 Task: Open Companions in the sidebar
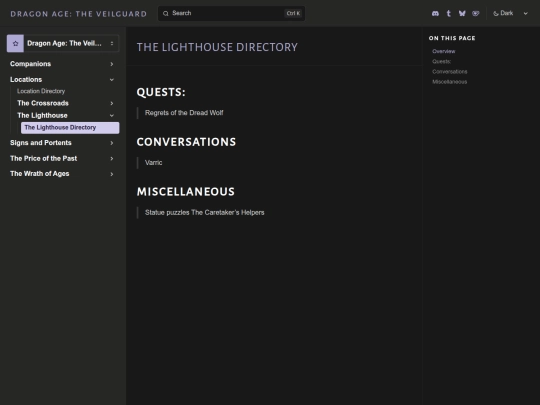click(x=30, y=64)
